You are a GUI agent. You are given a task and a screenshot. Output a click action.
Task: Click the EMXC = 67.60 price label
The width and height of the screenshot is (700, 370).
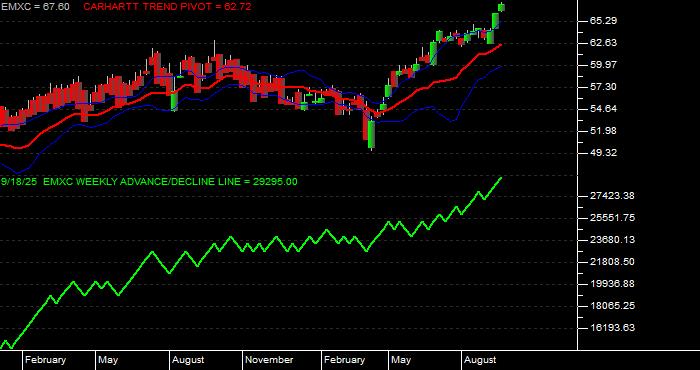click(x=35, y=7)
